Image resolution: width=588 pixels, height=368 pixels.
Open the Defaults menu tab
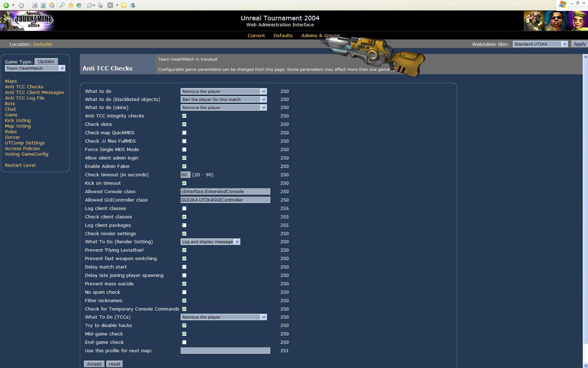(283, 35)
